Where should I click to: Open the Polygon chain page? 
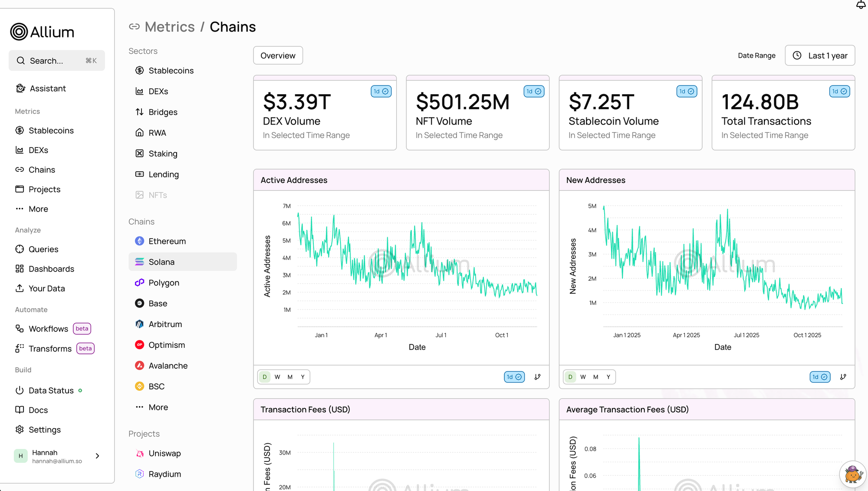pos(164,283)
